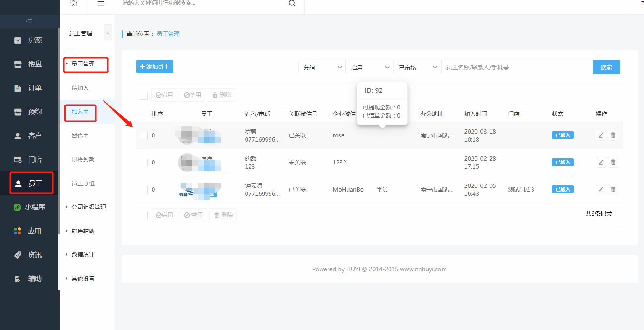The height and width of the screenshot is (330, 644).
Task: Check the box for employee 罗莉
Action: click(x=144, y=135)
